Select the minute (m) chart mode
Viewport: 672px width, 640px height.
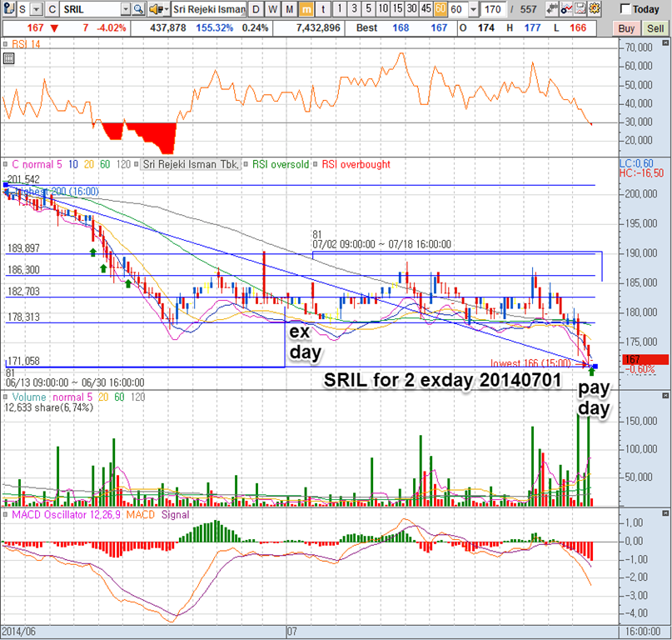point(306,9)
